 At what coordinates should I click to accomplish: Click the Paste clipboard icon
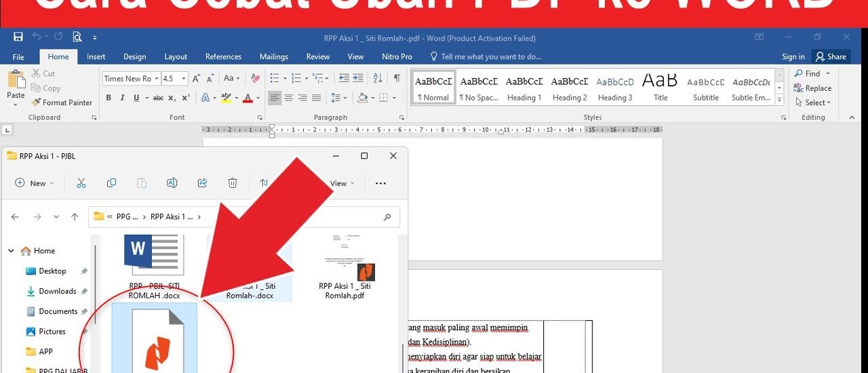click(x=16, y=79)
